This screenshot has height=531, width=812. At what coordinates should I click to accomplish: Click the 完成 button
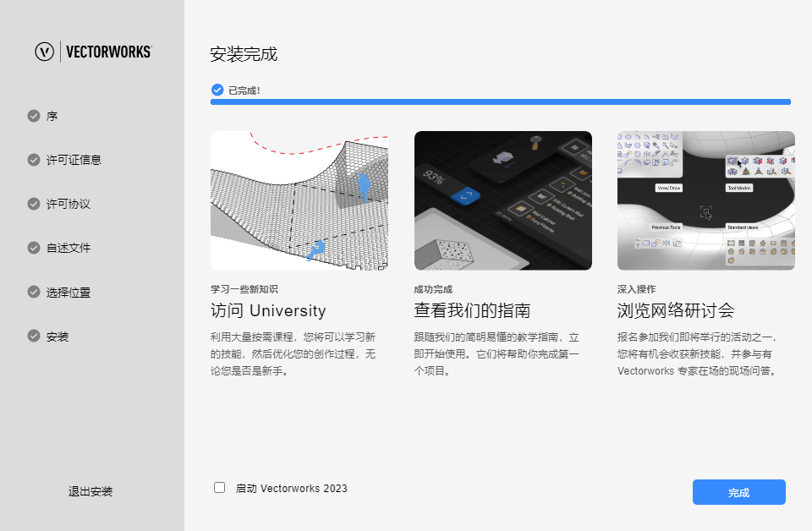738,491
